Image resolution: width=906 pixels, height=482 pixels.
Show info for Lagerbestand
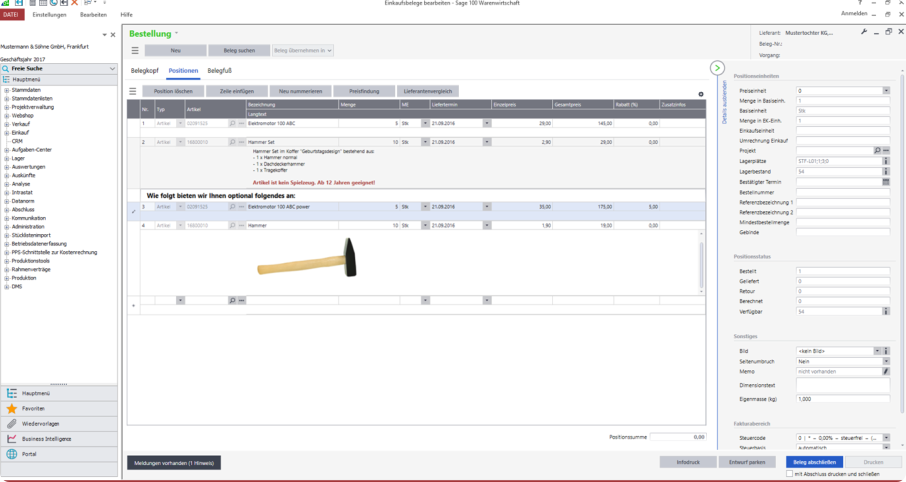[886, 172]
